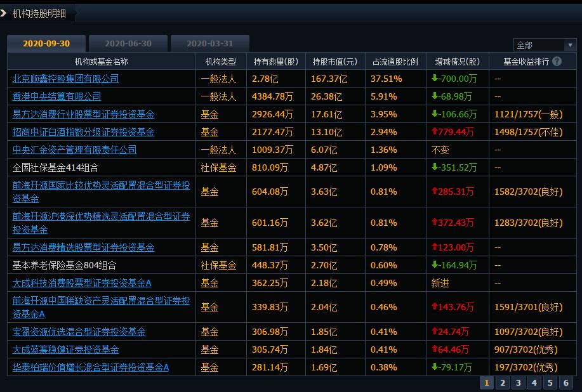The height and width of the screenshot is (392, 582).
Task: Open 易方达消费精选股票型证券投资基金 link
Action: pyautogui.click(x=84, y=247)
